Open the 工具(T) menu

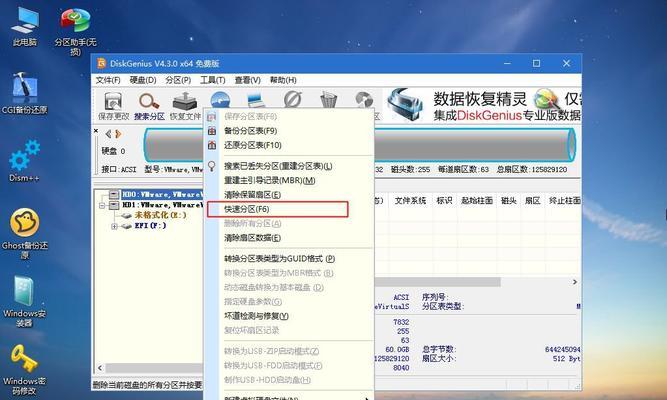coord(212,80)
